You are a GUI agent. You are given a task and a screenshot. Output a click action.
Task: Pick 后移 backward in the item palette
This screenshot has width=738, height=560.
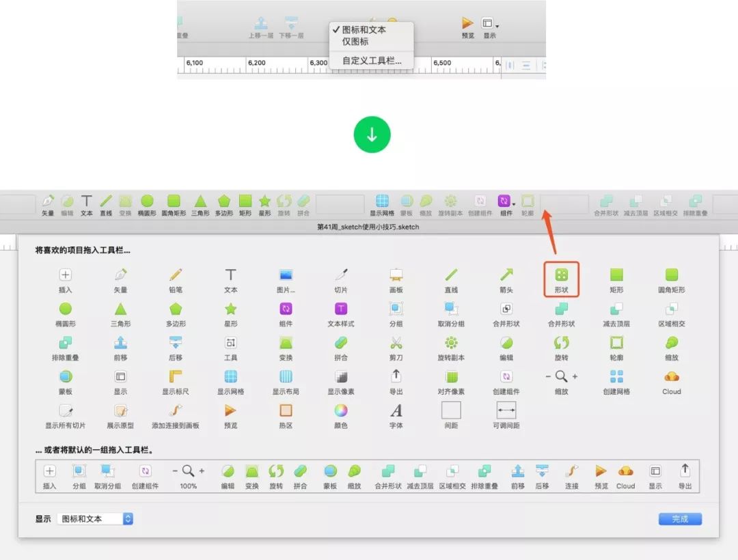tap(176, 348)
